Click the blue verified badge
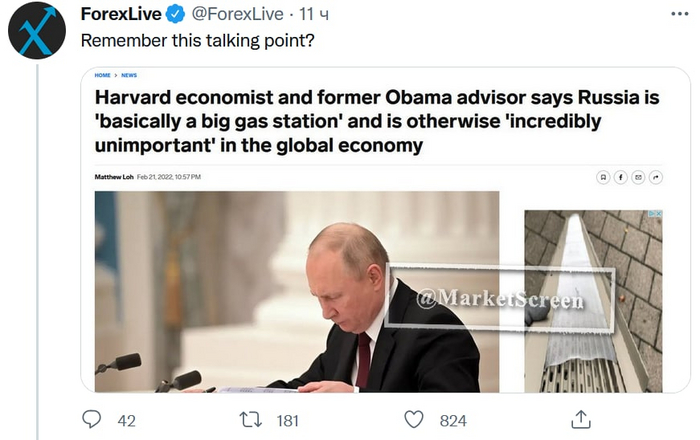This screenshot has width=700, height=440. [x=174, y=15]
